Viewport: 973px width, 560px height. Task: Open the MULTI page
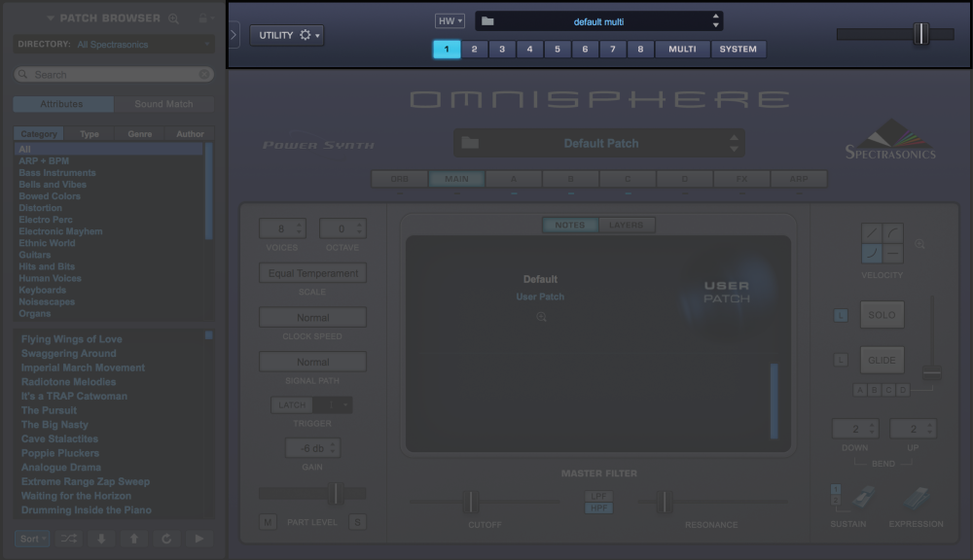683,49
